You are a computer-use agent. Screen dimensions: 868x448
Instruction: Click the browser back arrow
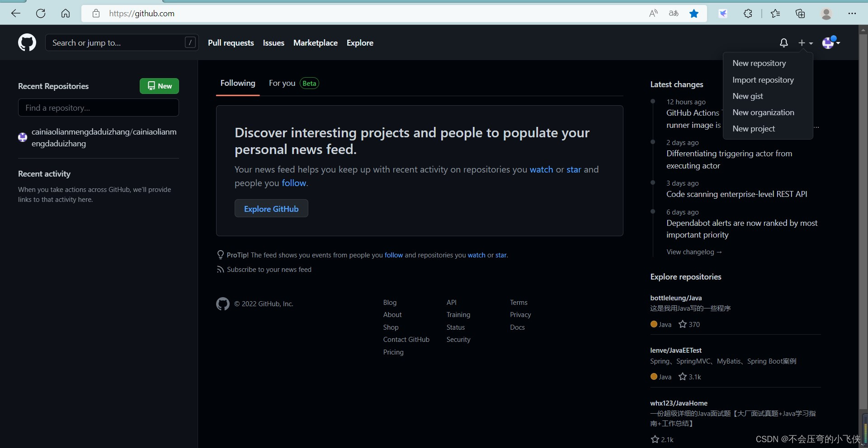16,13
